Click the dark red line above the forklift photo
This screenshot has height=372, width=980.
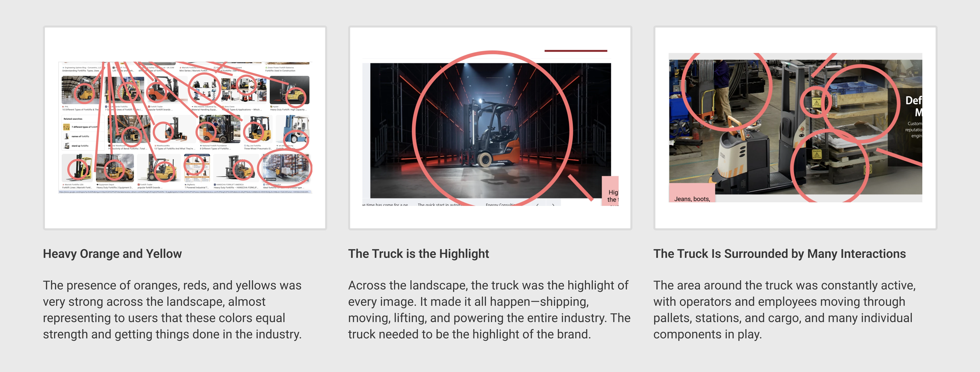tap(576, 51)
